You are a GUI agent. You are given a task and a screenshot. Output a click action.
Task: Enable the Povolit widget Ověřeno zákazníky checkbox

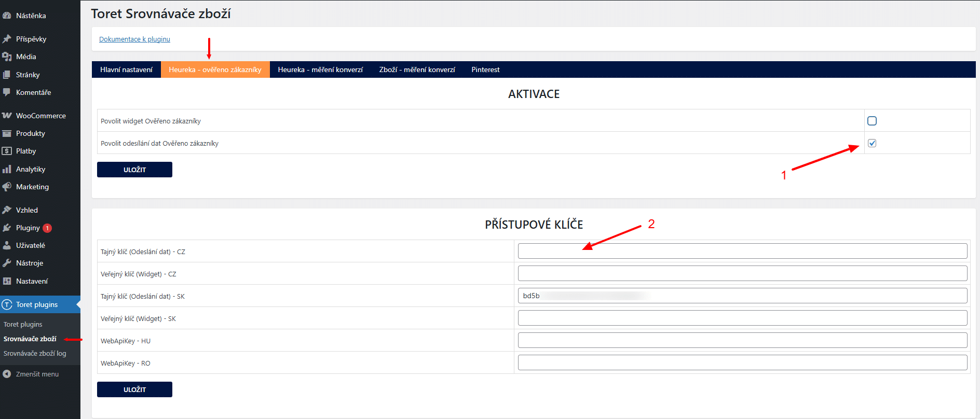(x=872, y=121)
